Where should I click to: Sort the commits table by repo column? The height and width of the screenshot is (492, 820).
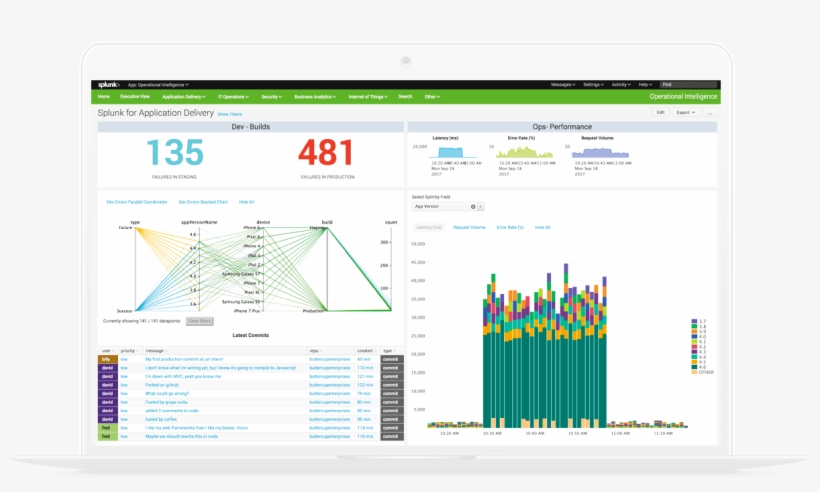pos(316,351)
